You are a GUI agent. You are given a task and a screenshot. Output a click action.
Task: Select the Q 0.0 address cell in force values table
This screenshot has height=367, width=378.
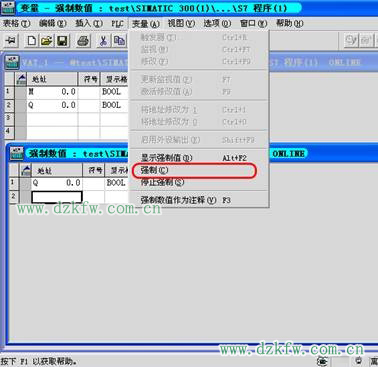(x=57, y=183)
